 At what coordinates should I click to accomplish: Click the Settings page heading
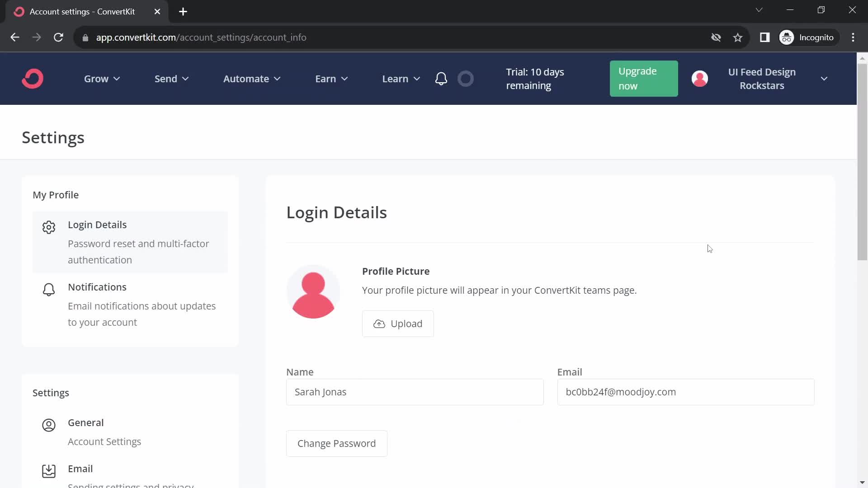[x=53, y=137]
